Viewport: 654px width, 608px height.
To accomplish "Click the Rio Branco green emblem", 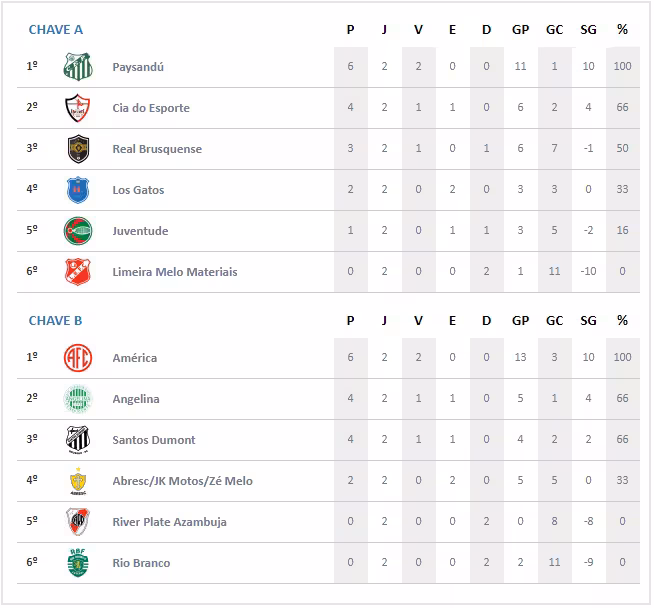I will 78,563.
